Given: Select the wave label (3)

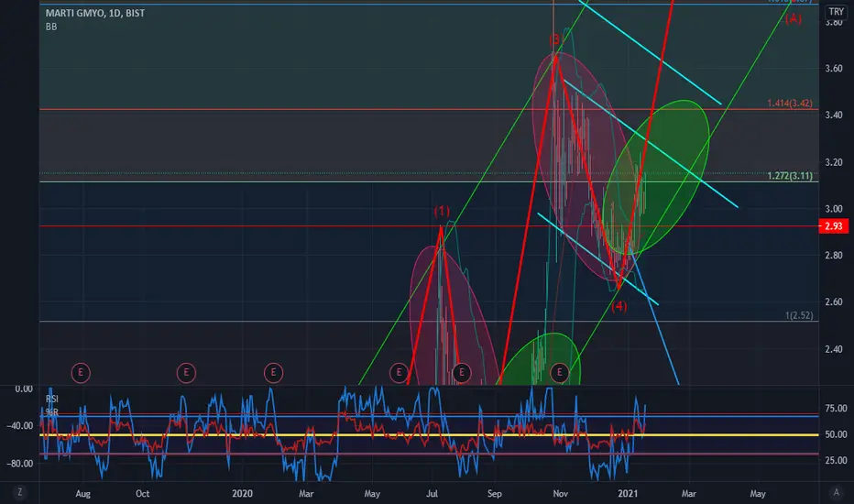Looking at the screenshot, I should click(x=554, y=39).
